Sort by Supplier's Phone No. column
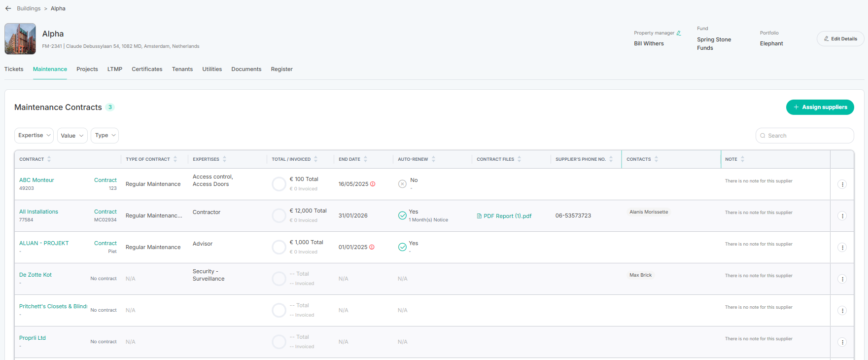 [611, 159]
